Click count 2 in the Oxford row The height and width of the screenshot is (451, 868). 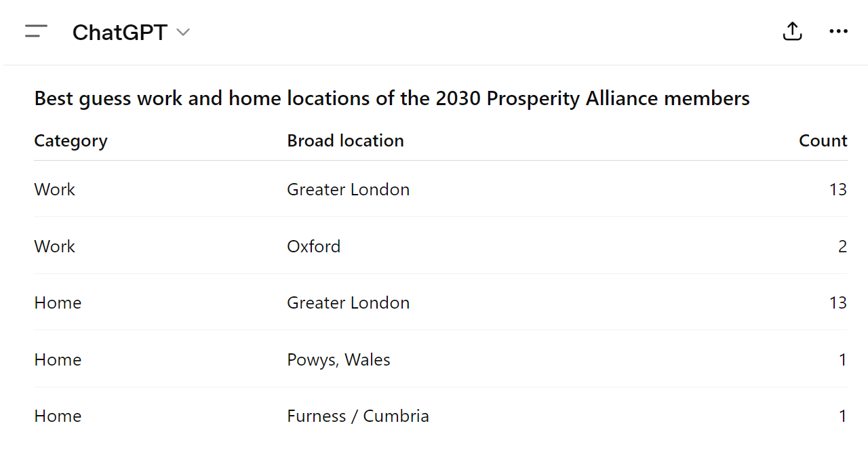[842, 246]
